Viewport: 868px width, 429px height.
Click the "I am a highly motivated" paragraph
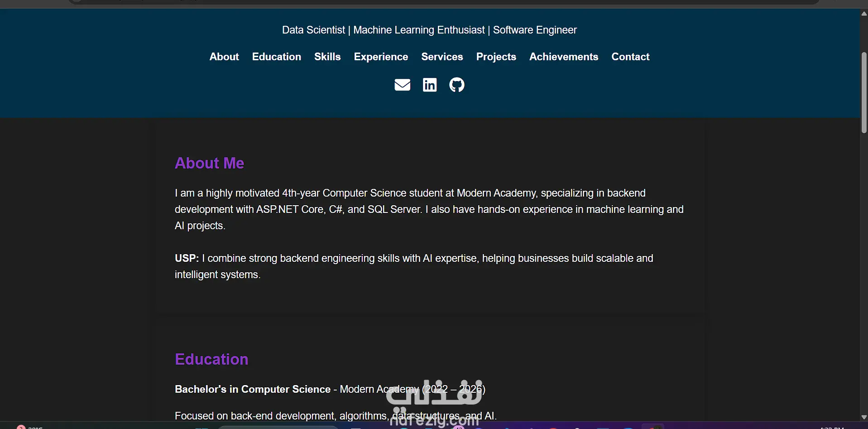tap(429, 209)
